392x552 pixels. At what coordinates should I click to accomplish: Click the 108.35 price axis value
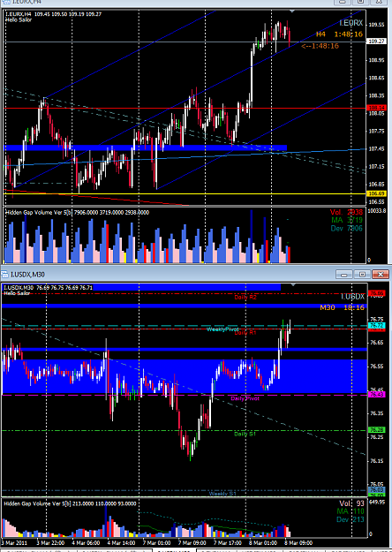pyautogui.click(x=376, y=95)
